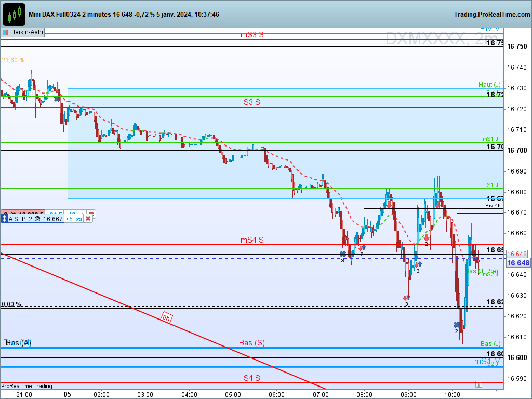Click the 16 690 price axis label
532x399 pixels.
[517, 171]
